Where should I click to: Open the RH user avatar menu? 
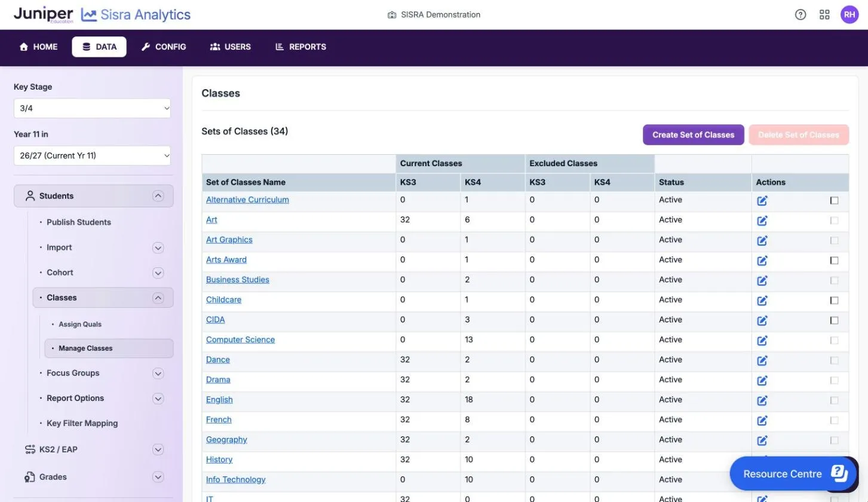coord(849,15)
